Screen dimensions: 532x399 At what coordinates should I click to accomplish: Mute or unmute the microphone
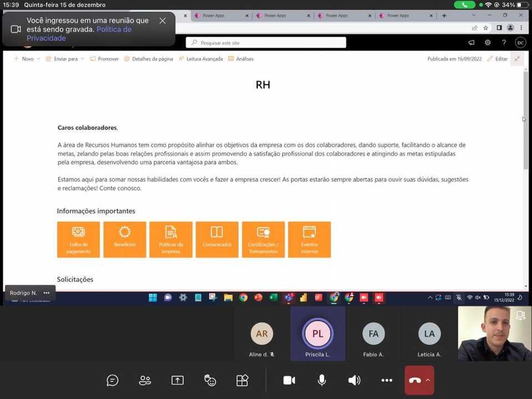[321, 380]
